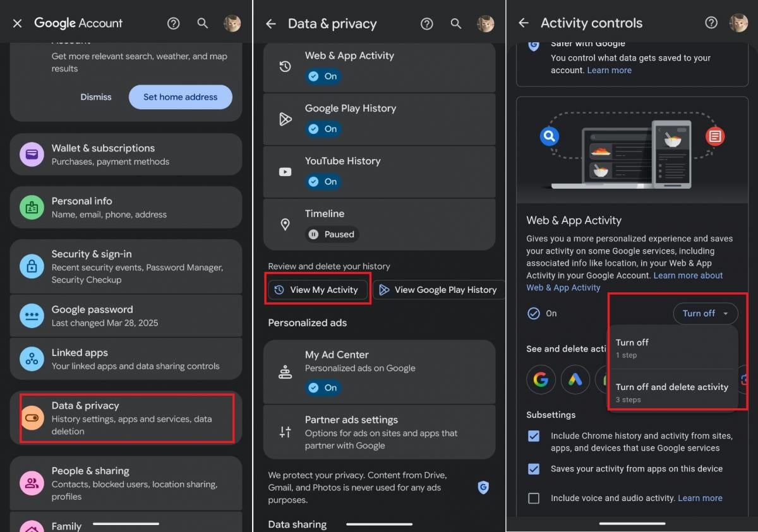758x532 pixels.
Task: Tap View My Activity button
Action: pos(318,290)
